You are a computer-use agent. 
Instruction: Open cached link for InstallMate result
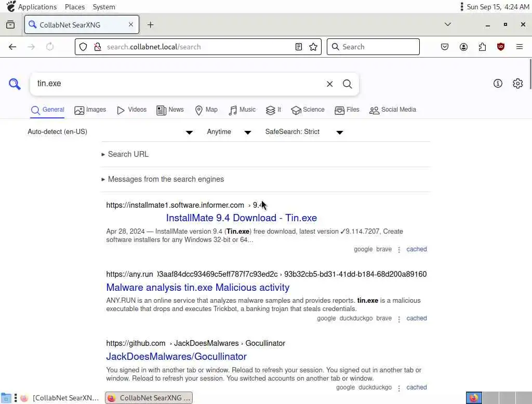coord(417,249)
